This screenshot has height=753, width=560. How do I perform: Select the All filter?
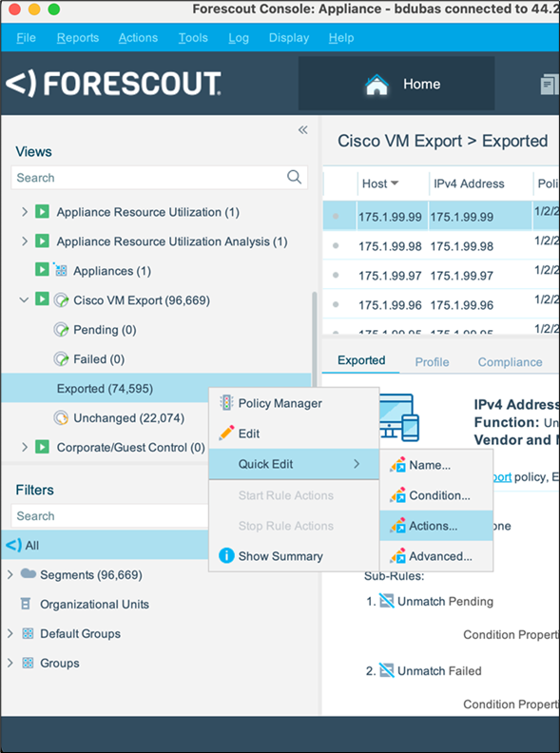coord(105,545)
